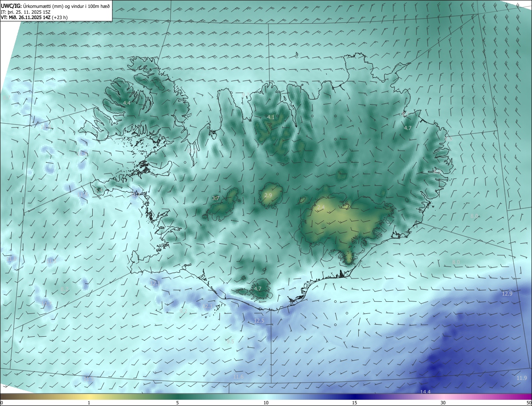Click the 8.2 value over the southwest sea
Viewport: 532px width, 406px height.
(x=64, y=289)
